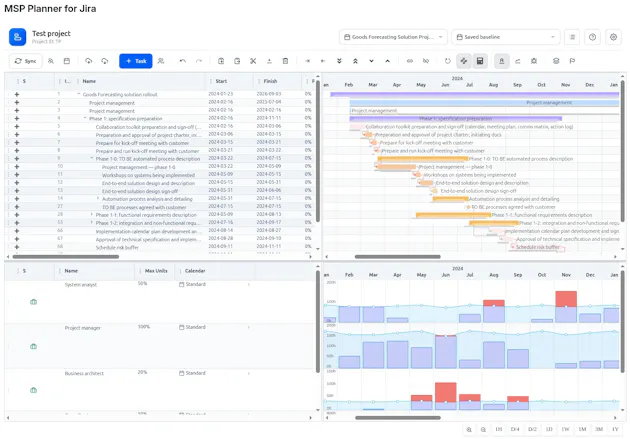Click the Calendar column header
The image size is (630, 439).
pos(195,271)
